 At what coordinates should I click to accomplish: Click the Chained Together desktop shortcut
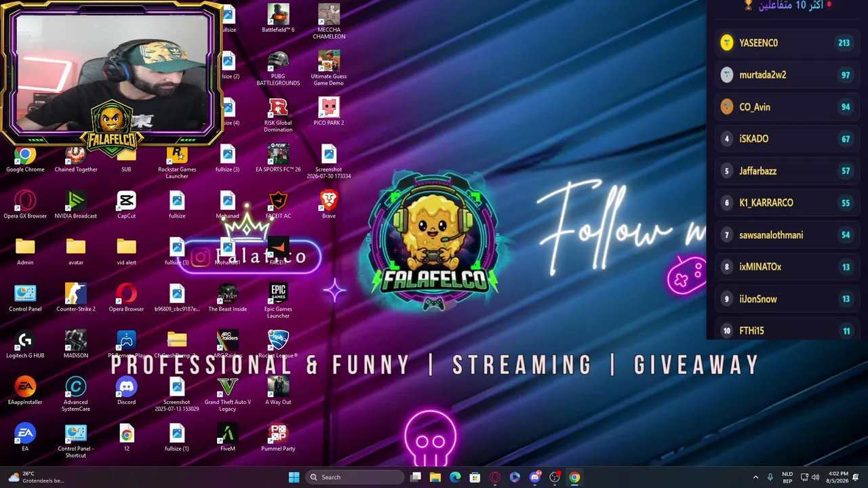(x=76, y=159)
